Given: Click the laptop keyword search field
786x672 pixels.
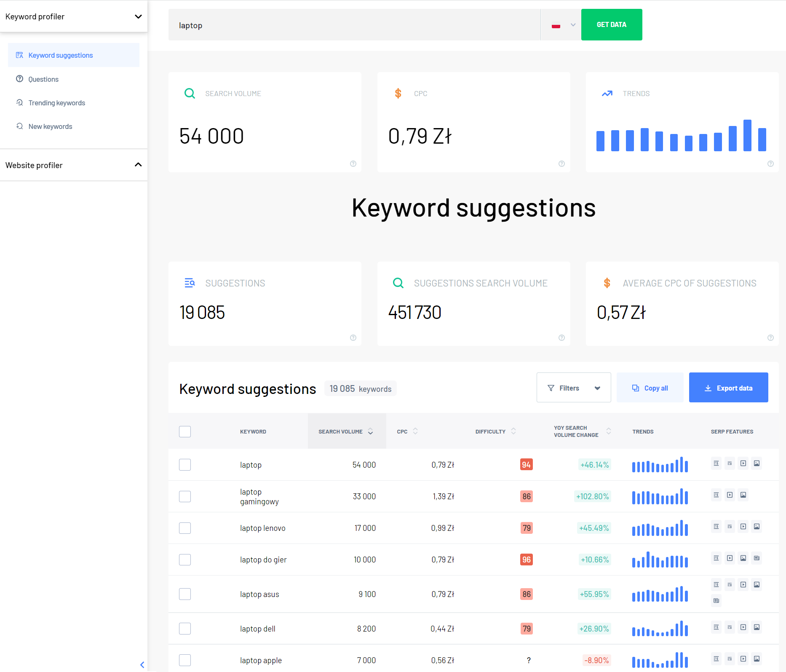Looking at the screenshot, I should [x=354, y=25].
